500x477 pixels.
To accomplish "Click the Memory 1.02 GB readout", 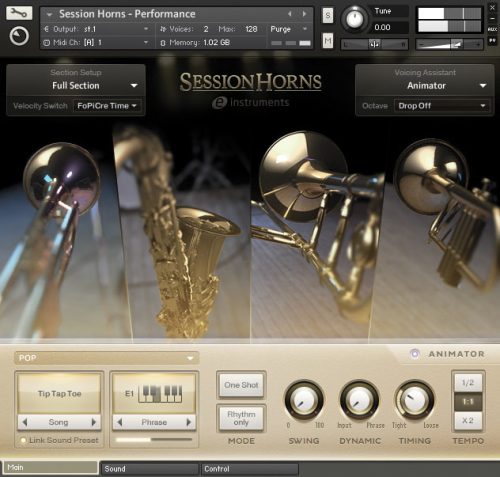I will 216,43.
